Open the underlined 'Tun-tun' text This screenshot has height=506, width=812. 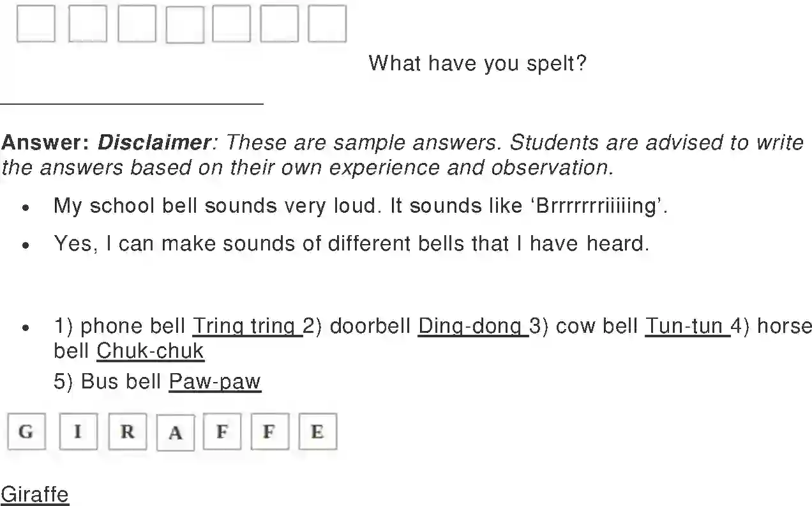point(686,326)
